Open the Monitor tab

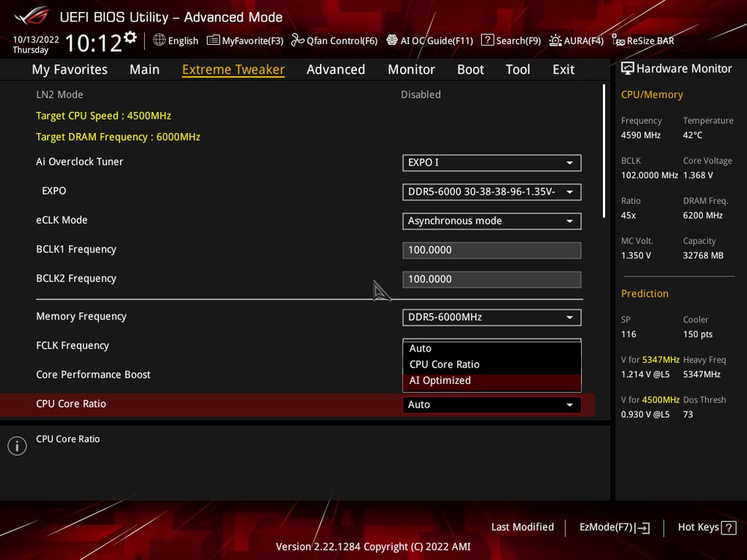[411, 69]
